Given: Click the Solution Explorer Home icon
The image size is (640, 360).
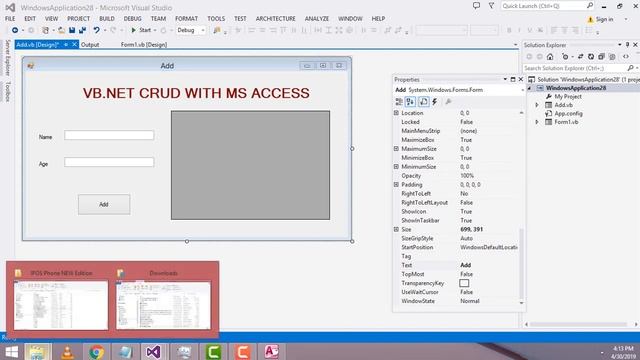Looking at the screenshot, I should (x=550, y=57).
